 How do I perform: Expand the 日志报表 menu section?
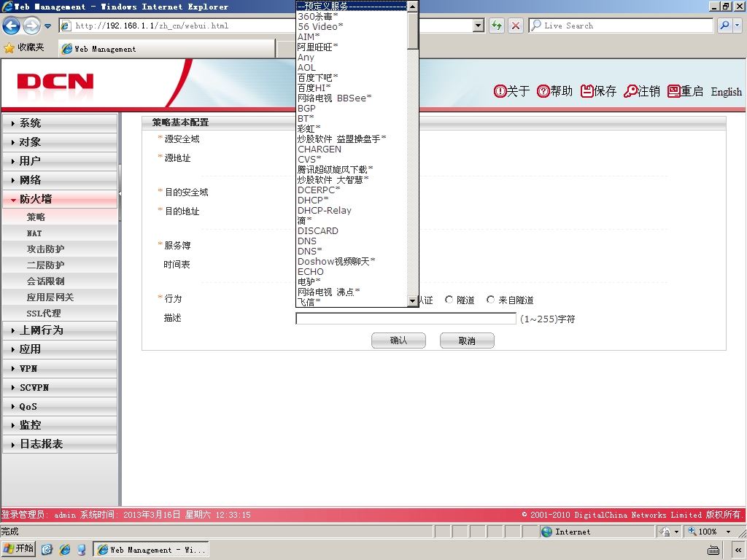(x=60, y=444)
